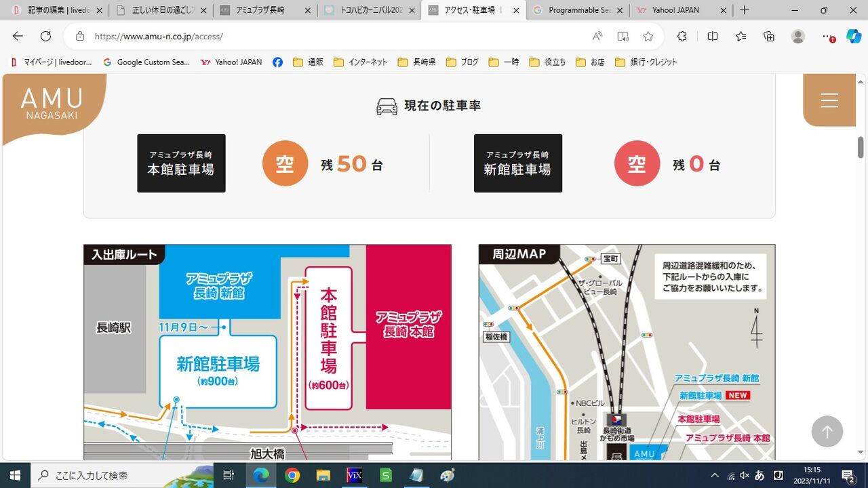Open the Facebook bookmark icon

[x=277, y=62]
